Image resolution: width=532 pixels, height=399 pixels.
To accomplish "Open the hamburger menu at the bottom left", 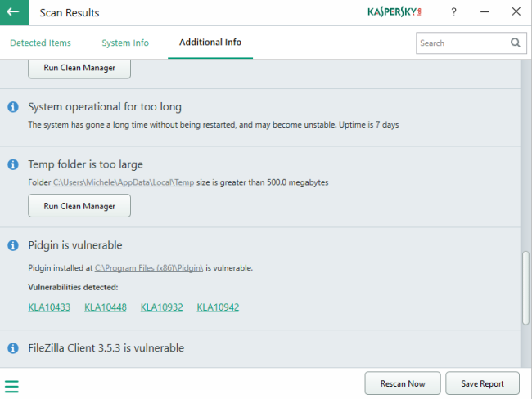I will click(x=11, y=386).
